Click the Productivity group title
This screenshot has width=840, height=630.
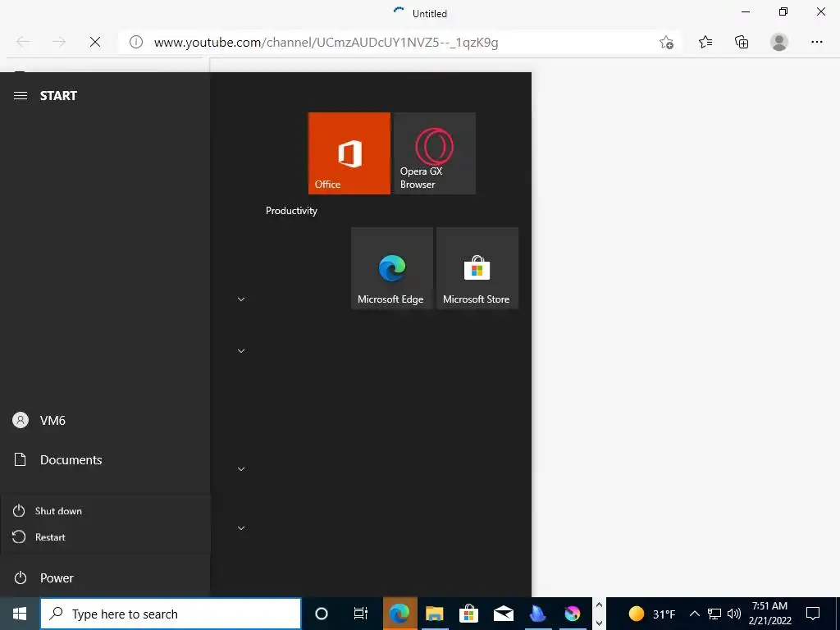(291, 211)
